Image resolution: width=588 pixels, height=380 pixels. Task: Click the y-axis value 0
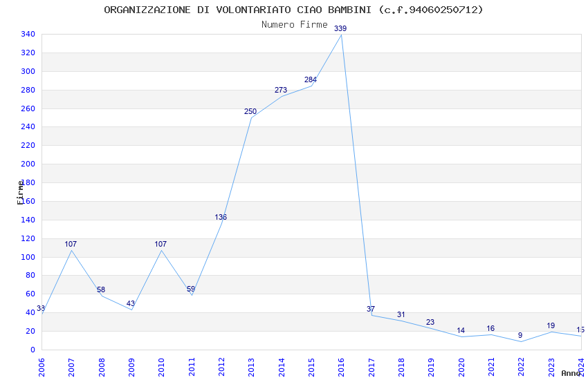[33, 350]
